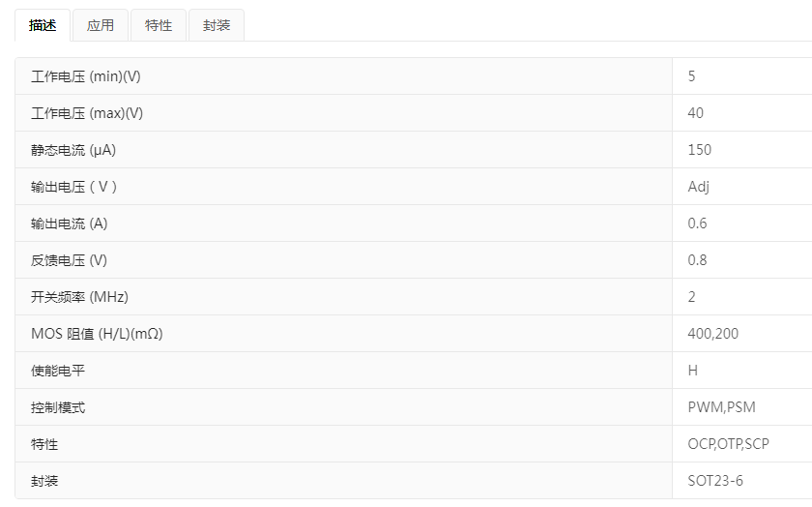812x507 pixels.
Task: Select the 静态电流 (μA) label cell
Action: click(x=73, y=150)
